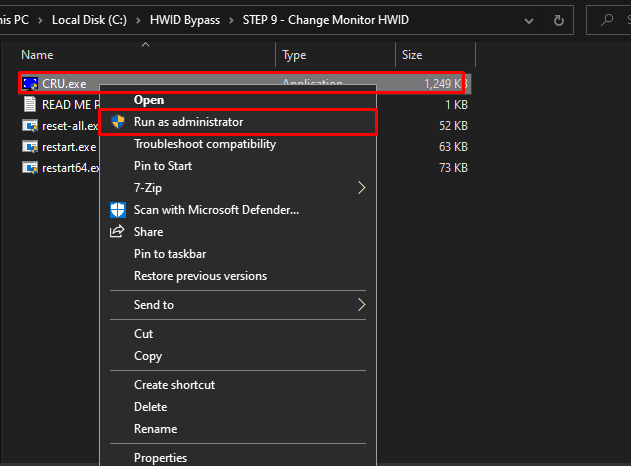Navigate to HWID Bypass breadcrumb
This screenshot has width=631, height=466.
click(x=185, y=20)
